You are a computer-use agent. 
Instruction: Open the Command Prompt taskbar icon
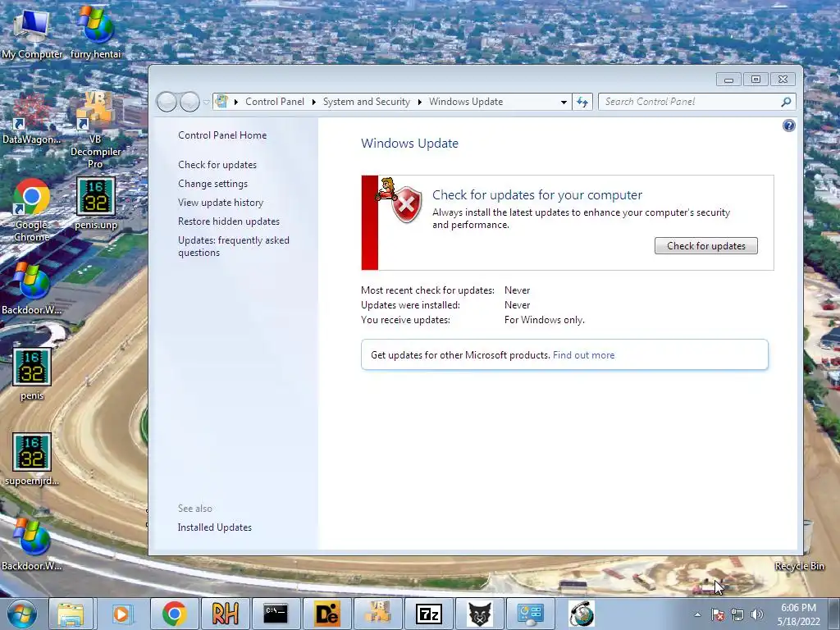[x=276, y=614]
